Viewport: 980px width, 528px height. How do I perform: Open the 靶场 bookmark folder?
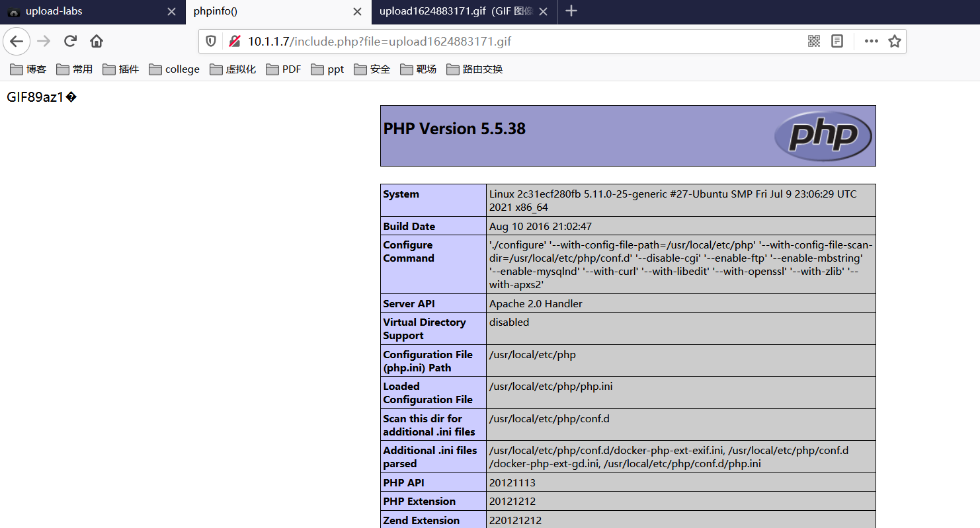(x=418, y=69)
